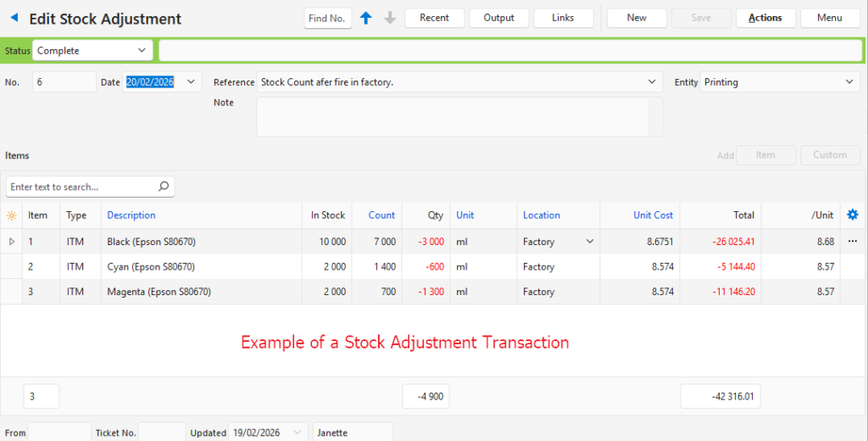Image resolution: width=868 pixels, height=441 pixels.
Task: Click the New button
Action: tap(637, 18)
